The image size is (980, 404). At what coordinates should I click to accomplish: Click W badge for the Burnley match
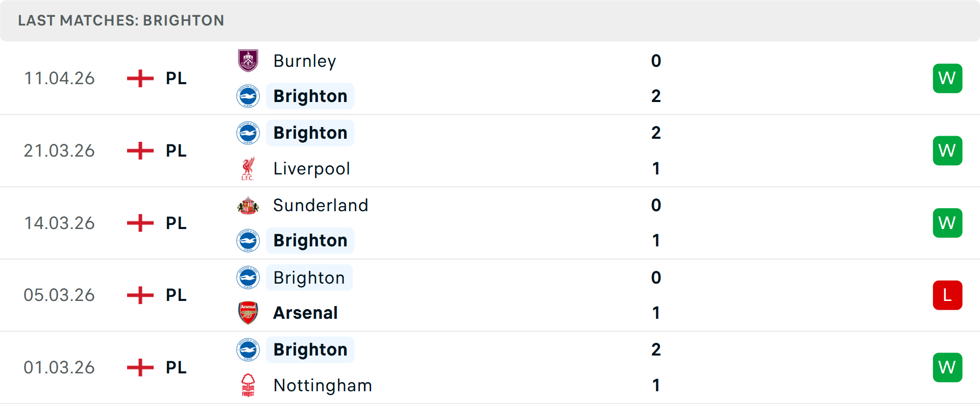[x=947, y=79]
